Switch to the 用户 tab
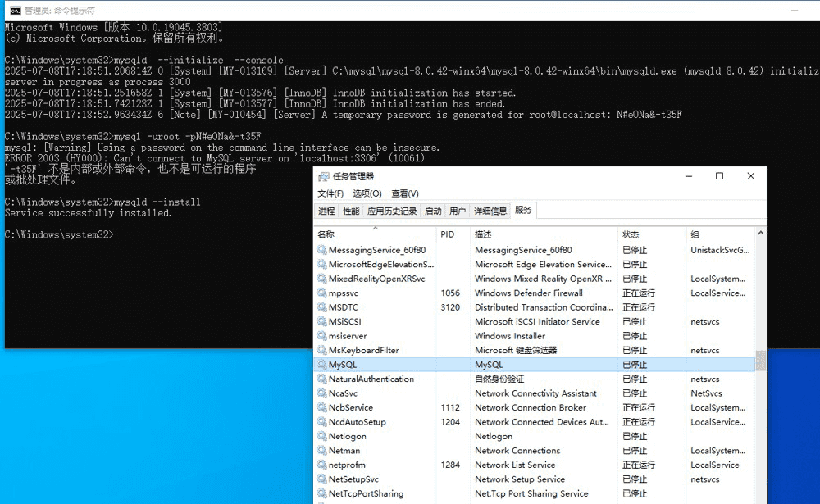820x504 pixels. click(x=458, y=211)
